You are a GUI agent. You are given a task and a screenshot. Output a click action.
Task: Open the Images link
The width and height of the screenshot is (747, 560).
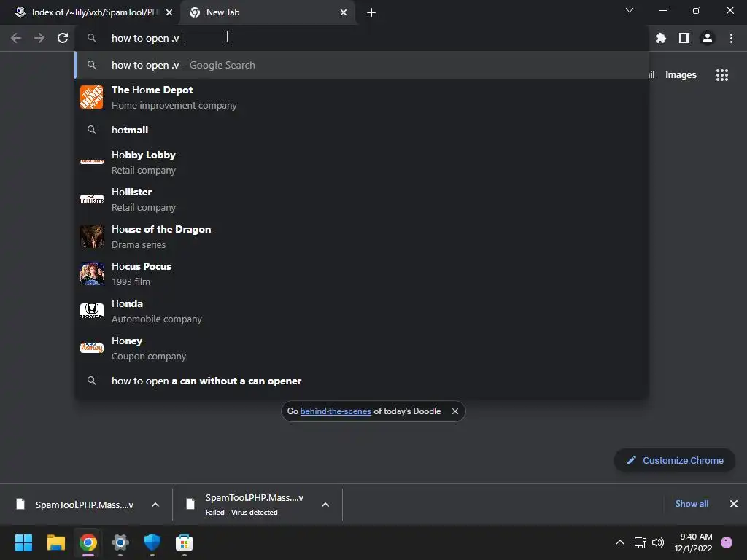point(681,75)
